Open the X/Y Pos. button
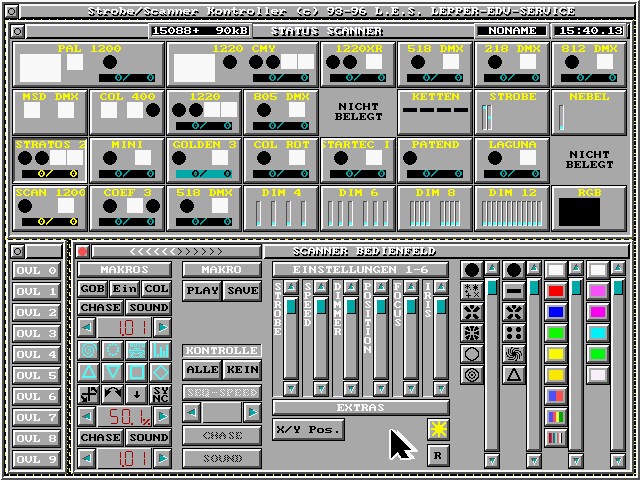The width and height of the screenshot is (640, 480). point(308,430)
